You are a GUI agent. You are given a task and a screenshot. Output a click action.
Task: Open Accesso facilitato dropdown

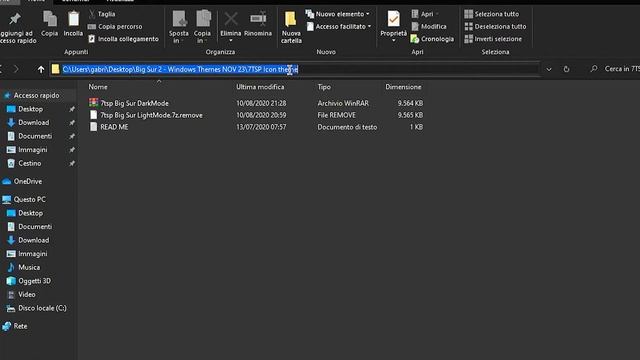tap(339, 27)
